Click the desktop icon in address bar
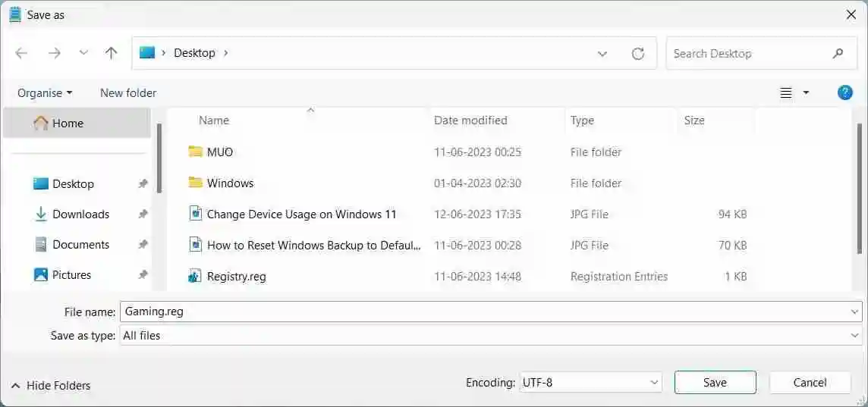Image resolution: width=868 pixels, height=407 pixels. 146,53
